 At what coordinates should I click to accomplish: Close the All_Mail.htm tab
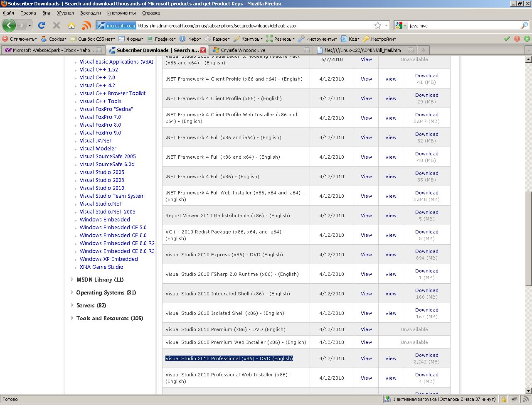click(411, 50)
